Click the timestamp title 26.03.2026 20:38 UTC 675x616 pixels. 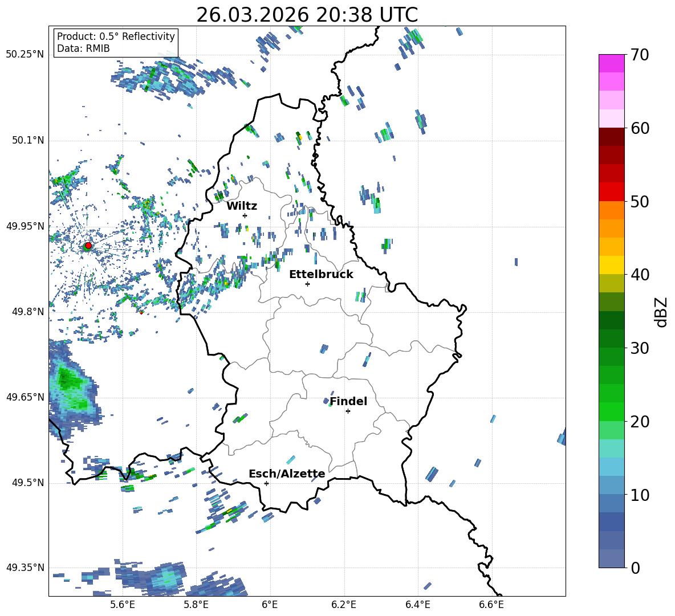(x=307, y=15)
